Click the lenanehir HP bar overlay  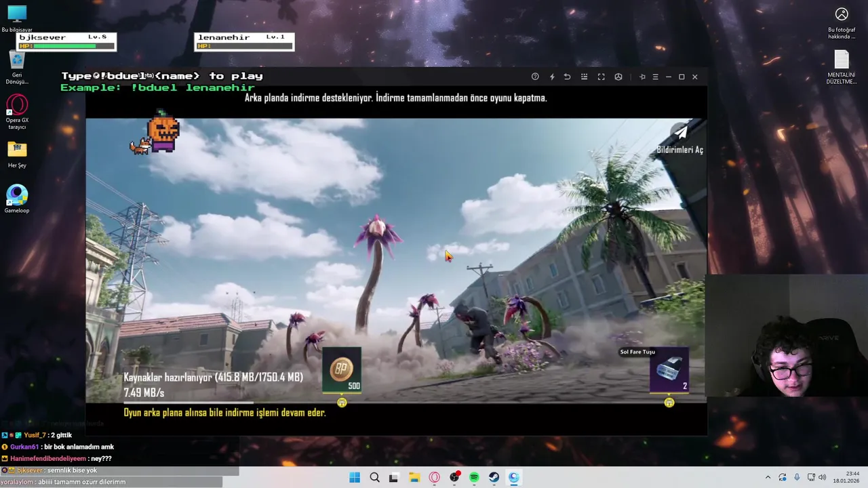[244, 42]
